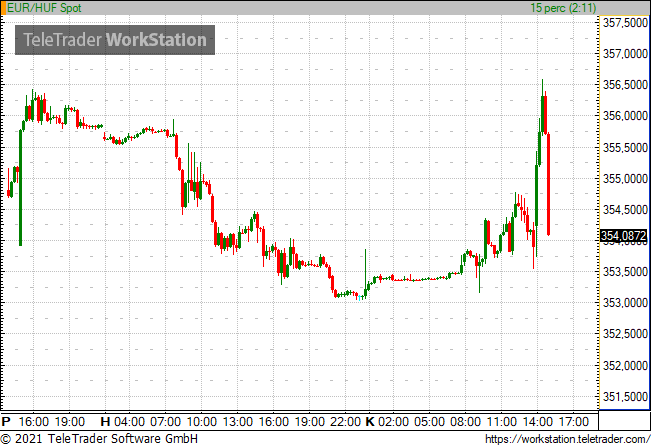Click the 04:00 time axis label

tap(130, 422)
